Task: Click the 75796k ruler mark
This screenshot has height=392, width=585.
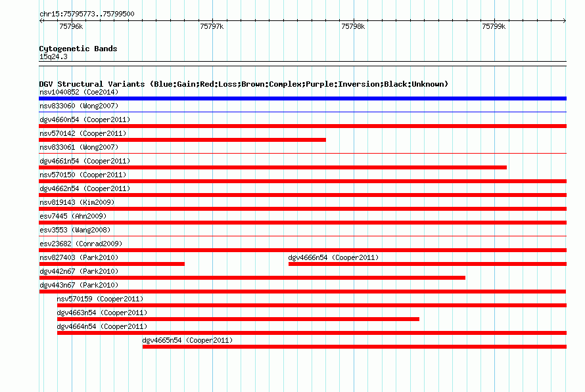Action: [71, 26]
